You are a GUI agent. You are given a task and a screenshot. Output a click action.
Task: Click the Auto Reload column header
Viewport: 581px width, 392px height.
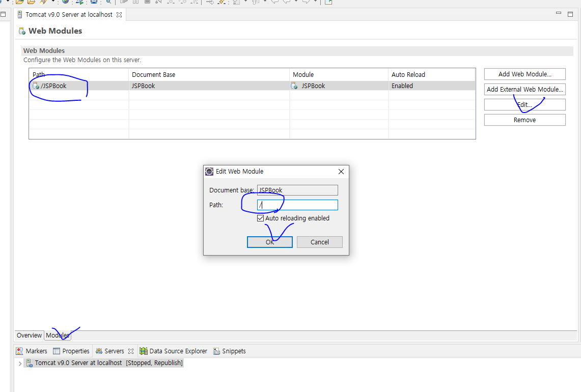point(432,74)
